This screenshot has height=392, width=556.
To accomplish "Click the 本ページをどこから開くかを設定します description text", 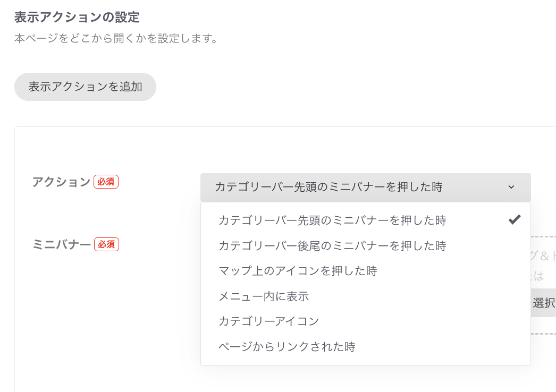I will point(116,39).
